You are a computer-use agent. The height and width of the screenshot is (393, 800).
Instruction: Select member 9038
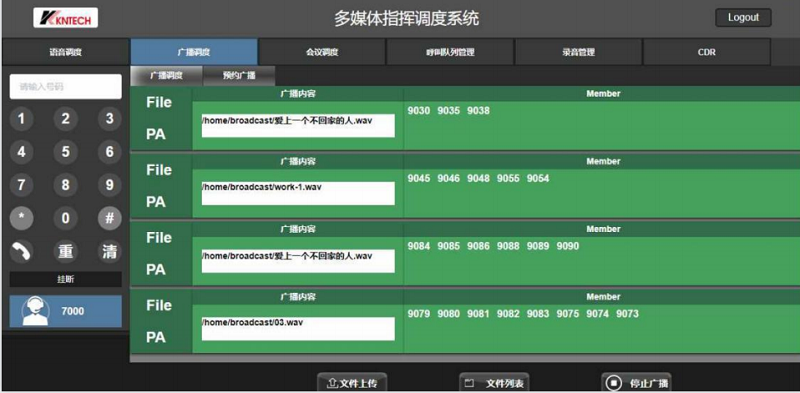pyautogui.click(x=478, y=111)
